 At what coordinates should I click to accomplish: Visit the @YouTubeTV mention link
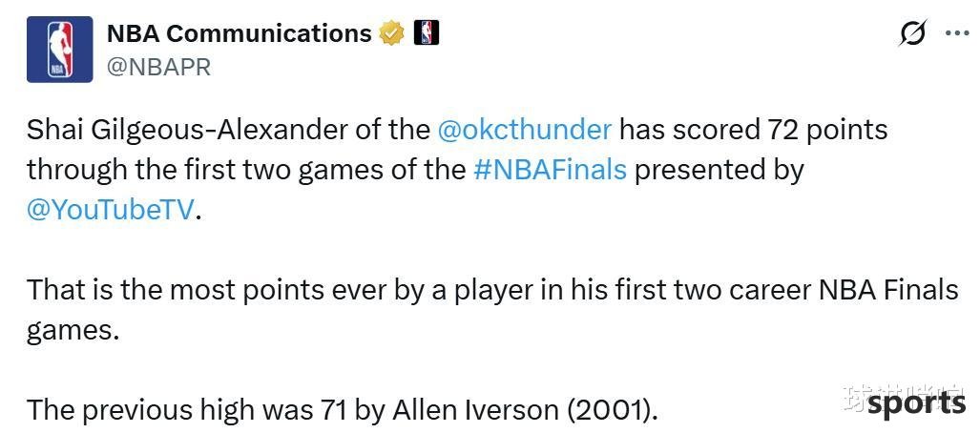tap(112, 211)
